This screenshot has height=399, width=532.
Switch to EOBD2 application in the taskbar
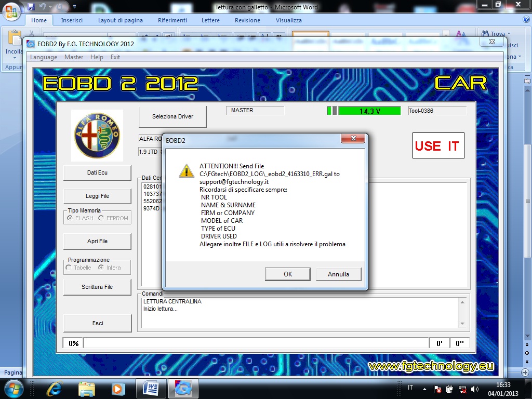[183, 389]
